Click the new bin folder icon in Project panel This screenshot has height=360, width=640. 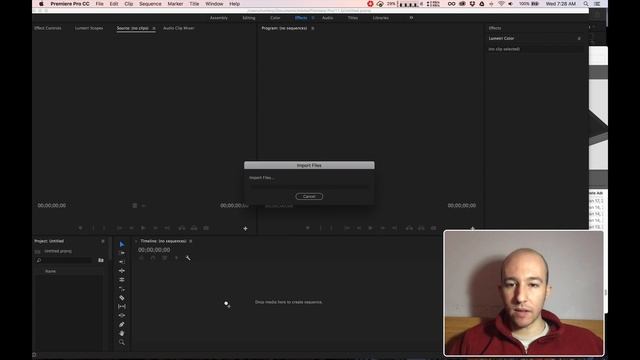click(101, 260)
